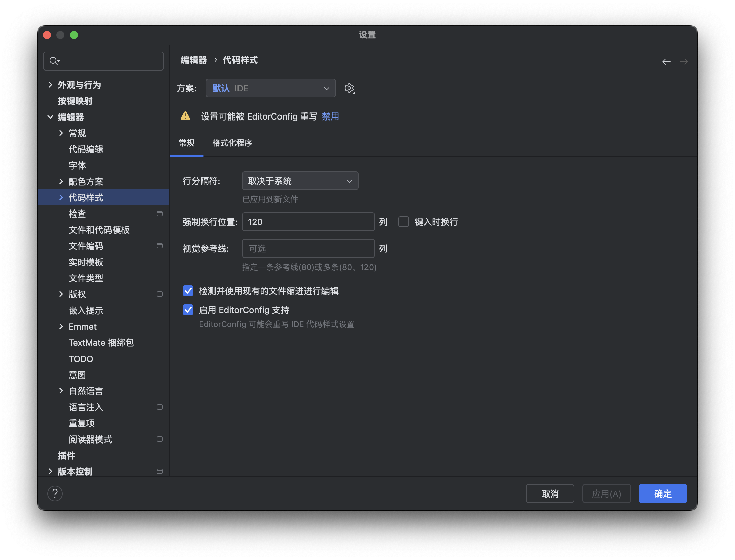Select 实时模板 in the sidebar

click(x=86, y=262)
